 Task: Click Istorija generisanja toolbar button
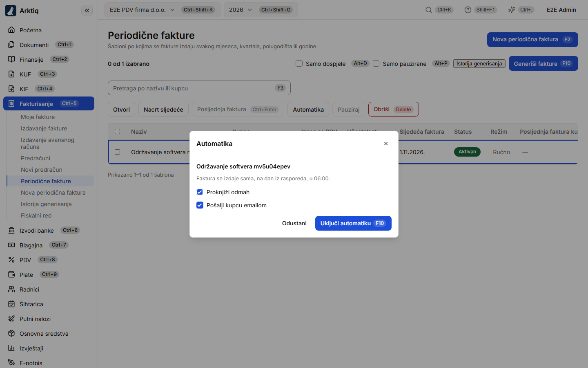tap(479, 63)
